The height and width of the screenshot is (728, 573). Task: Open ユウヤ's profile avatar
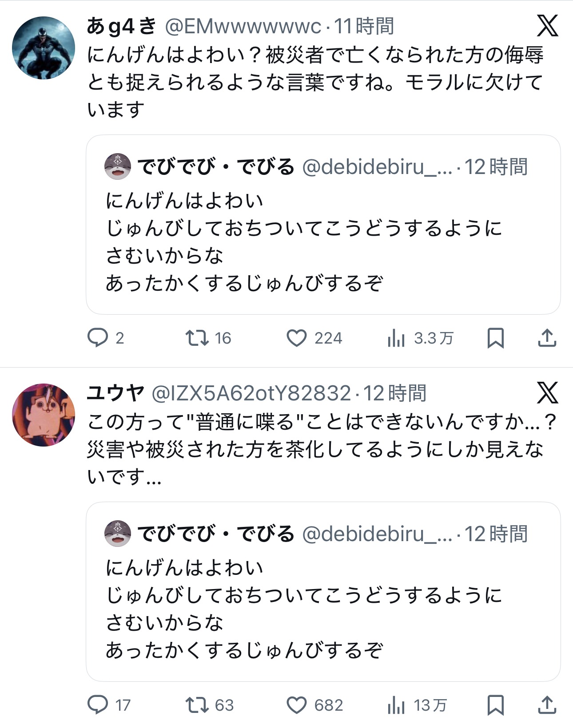click(44, 415)
